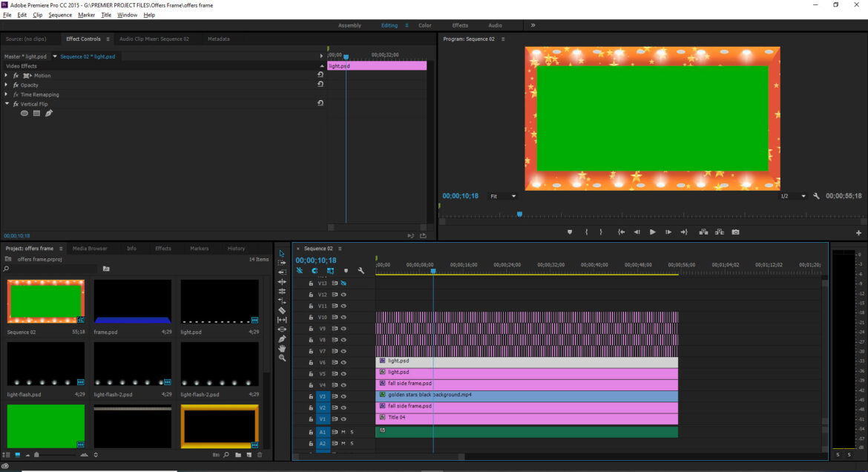Pick the Zoom tool magnifier
This screenshot has width=868, height=472.
tap(282, 358)
